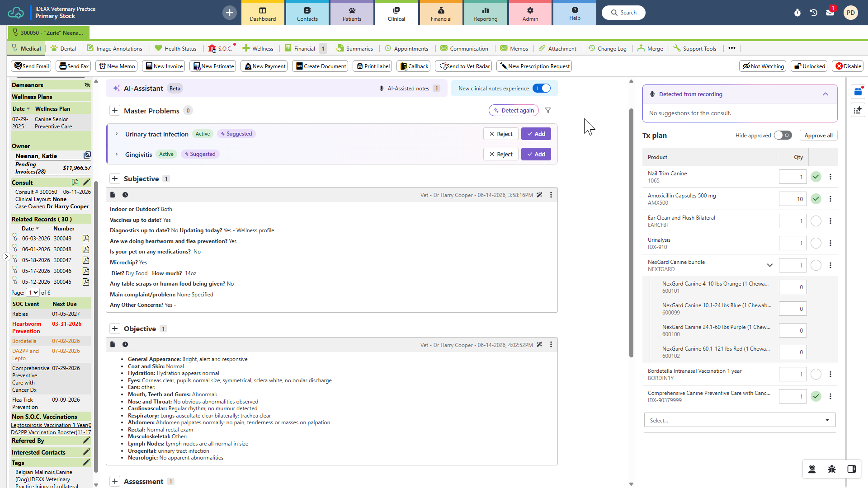Expand the left sidebar collapse arrow
The image size is (868, 488).
click(x=6, y=257)
